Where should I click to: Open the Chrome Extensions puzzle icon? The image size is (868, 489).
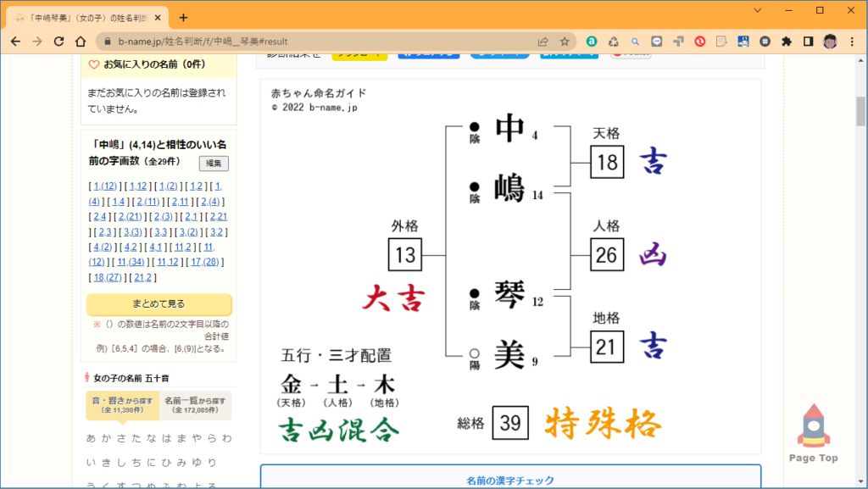tap(786, 40)
